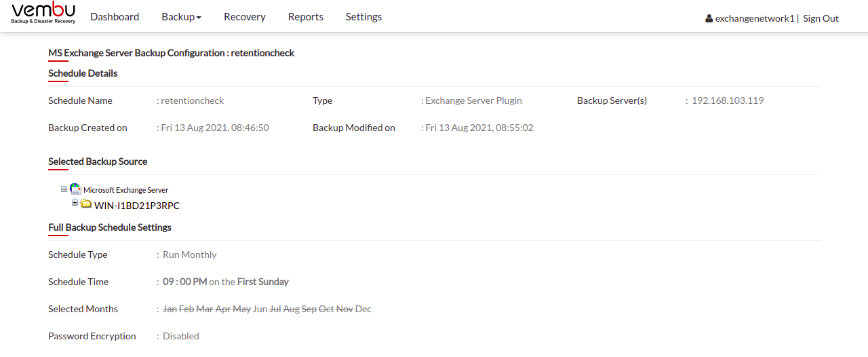
Task: Click the Schedule Details heading
Action: pyautogui.click(x=83, y=73)
